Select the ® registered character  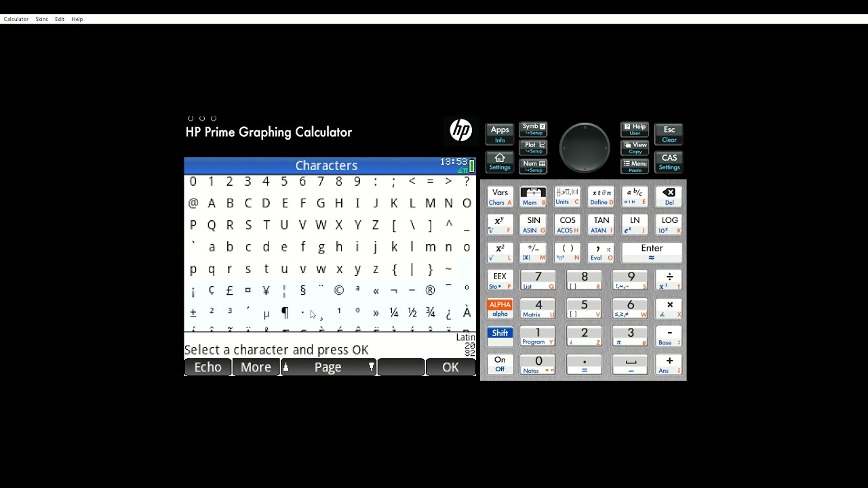(430, 290)
